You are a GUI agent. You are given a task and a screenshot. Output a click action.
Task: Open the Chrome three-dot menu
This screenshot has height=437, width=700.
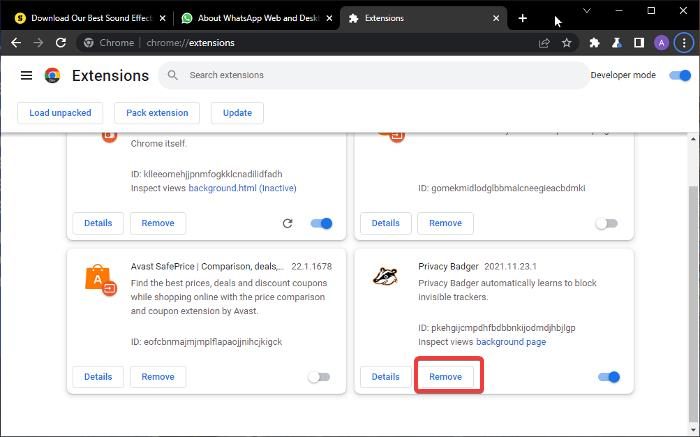tap(683, 43)
